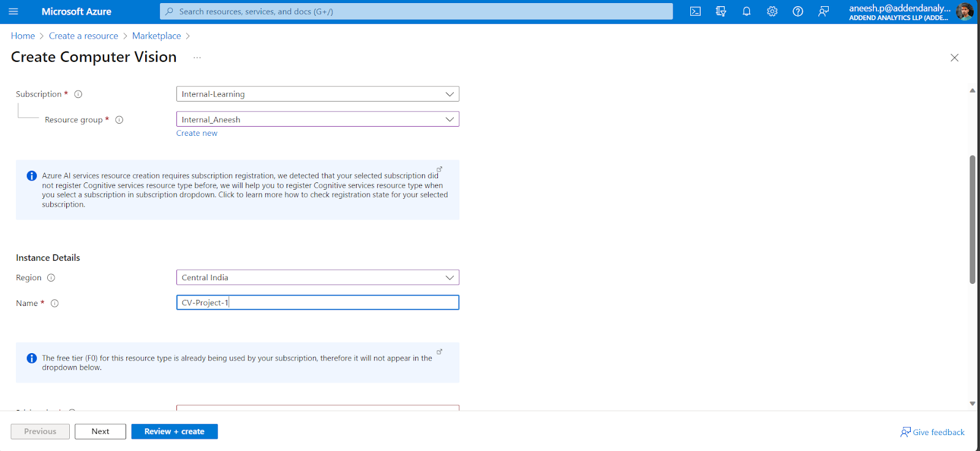Screen dimensions: 980x451
Task: Click the search resources, services, and docs box
Action: 417,12
